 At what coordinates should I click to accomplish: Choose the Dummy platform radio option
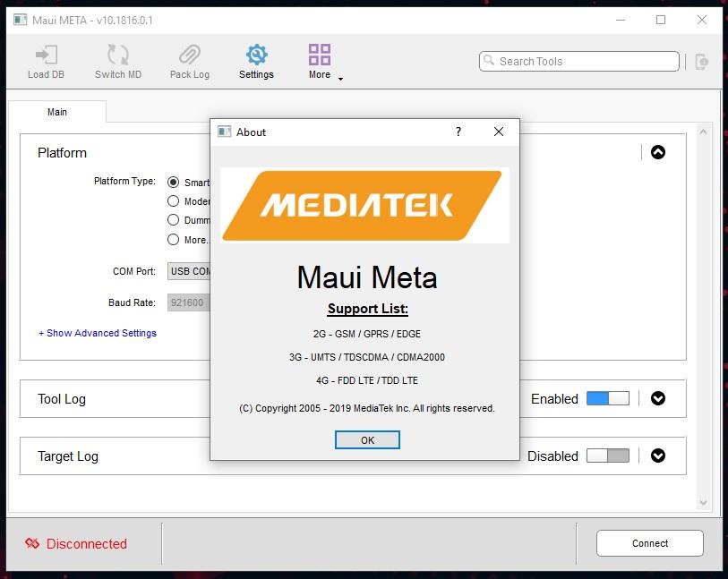(x=174, y=220)
